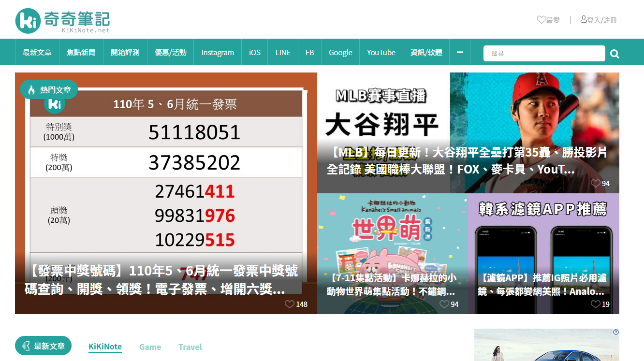The width and height of the screenshot is (644, 361).
Task: Like the invoice lottery article (heart 148)
Action: [x=289, y=304]
